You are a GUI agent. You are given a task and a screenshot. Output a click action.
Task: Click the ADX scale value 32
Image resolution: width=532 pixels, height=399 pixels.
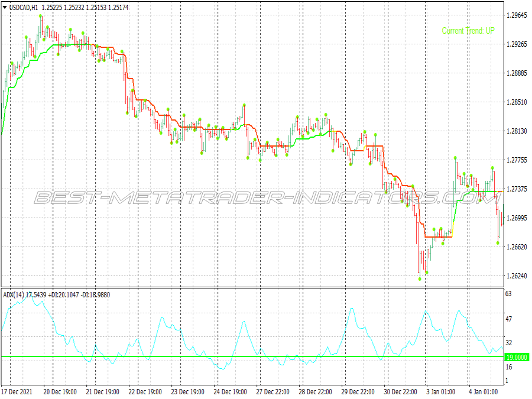coord(508,343)
